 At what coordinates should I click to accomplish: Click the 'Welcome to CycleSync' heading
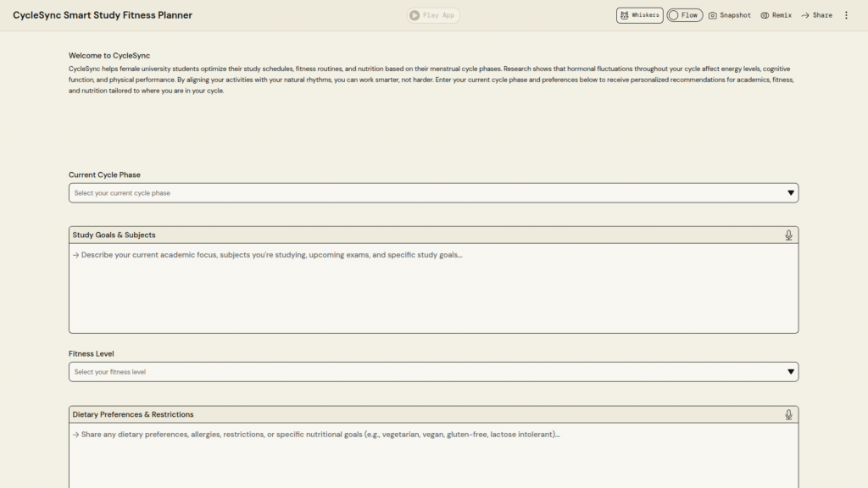[109, 55]
